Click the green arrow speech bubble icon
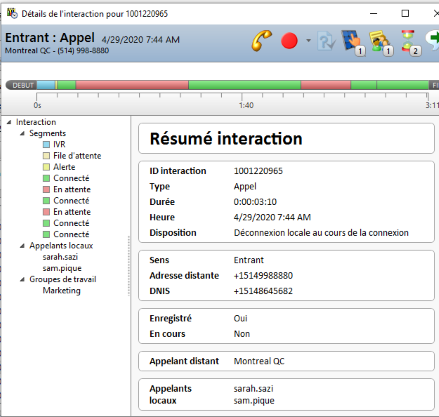The width and height of the screenshot is (439, 417). tap(433, 41)
